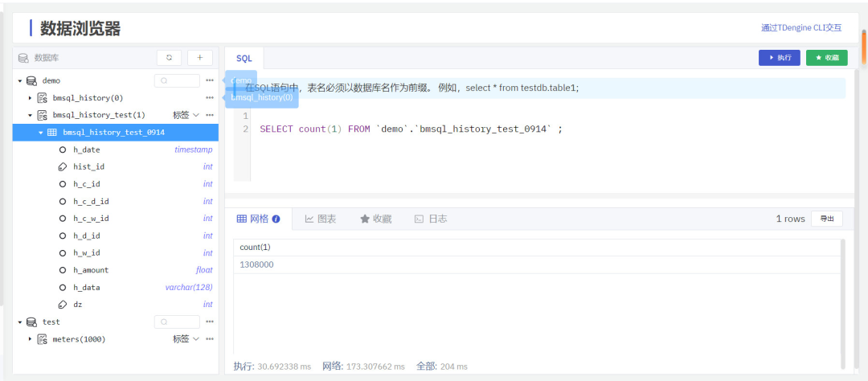Click the test database icon
This screenshot has width=868, height=381.
pos(31,322)
